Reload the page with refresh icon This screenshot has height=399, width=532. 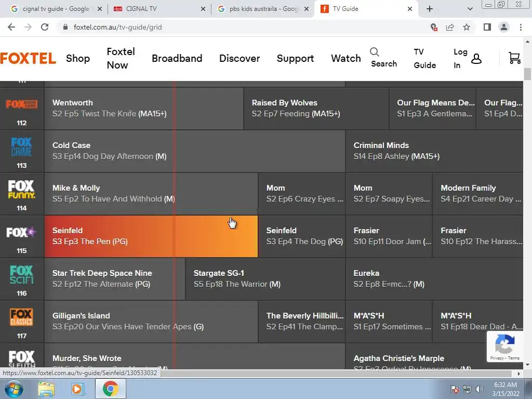pos(45,27)
